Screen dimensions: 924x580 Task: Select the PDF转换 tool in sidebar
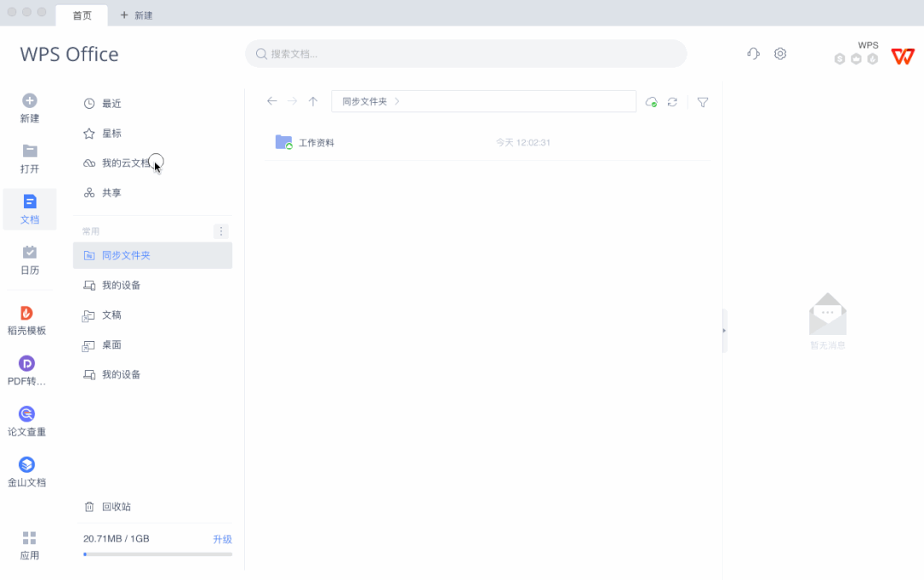pyautogui.click(x=28, y=370)
